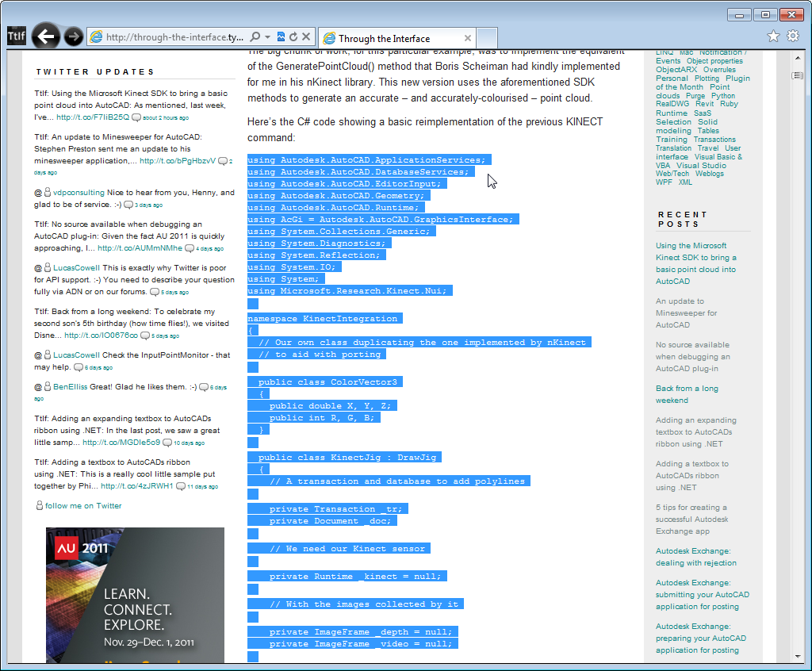Click the browser Forward arrow button
Screen dimensions: 812x671
point(73,36)
